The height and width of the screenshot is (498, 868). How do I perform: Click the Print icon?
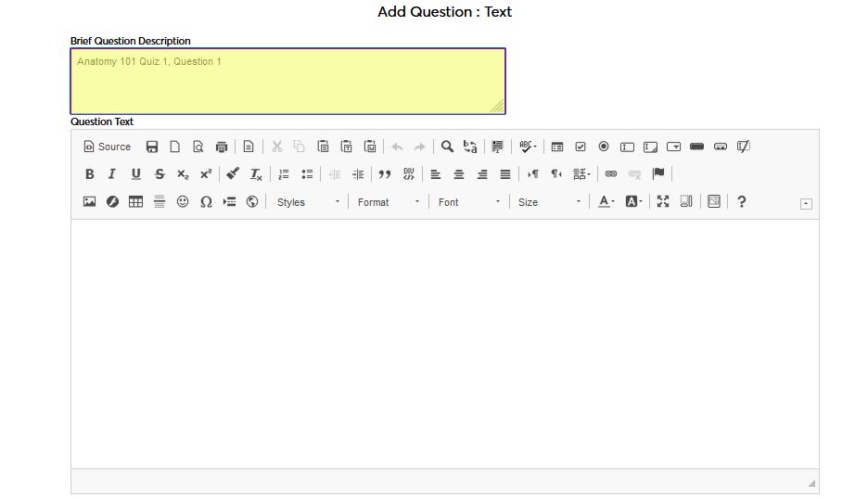[x=222, y=147]
